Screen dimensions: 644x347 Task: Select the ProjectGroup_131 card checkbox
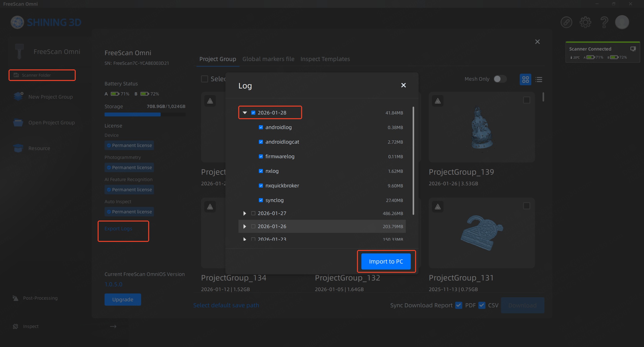point(527,206)
